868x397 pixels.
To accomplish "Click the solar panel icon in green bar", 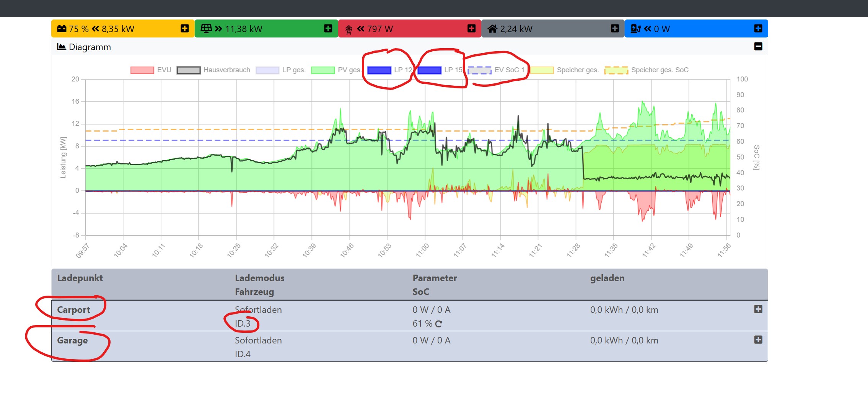I will pos(206,29).
